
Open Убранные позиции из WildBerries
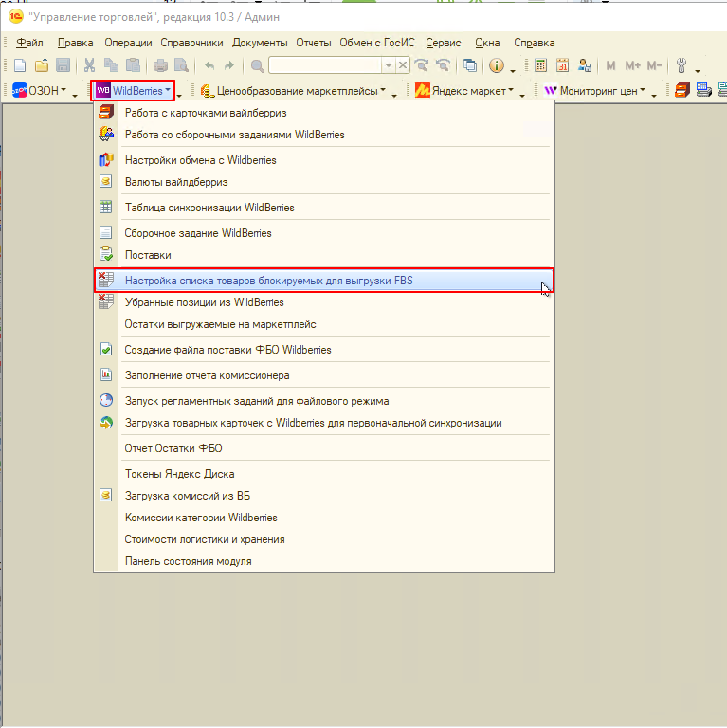click(x=324, y=302)
